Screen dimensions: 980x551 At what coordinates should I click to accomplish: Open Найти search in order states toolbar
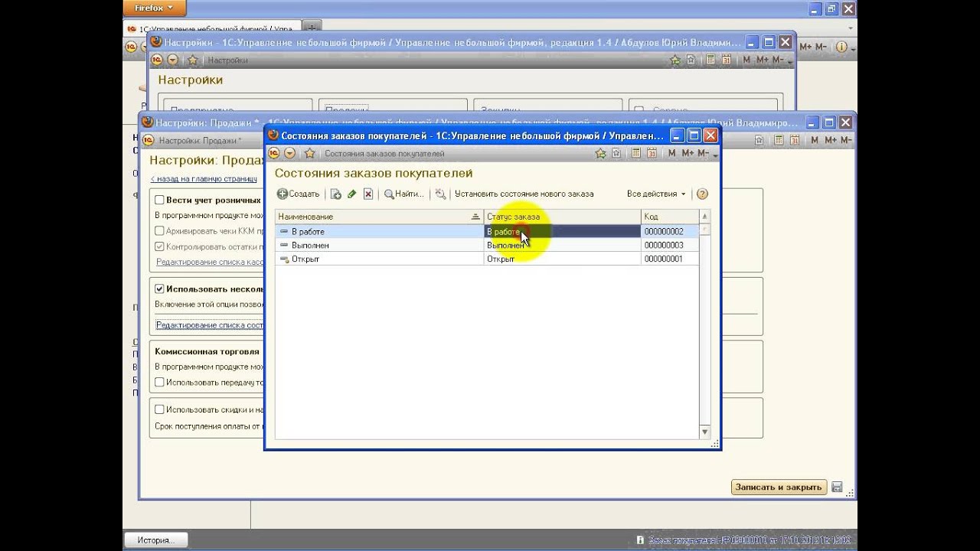coord(404,194)
